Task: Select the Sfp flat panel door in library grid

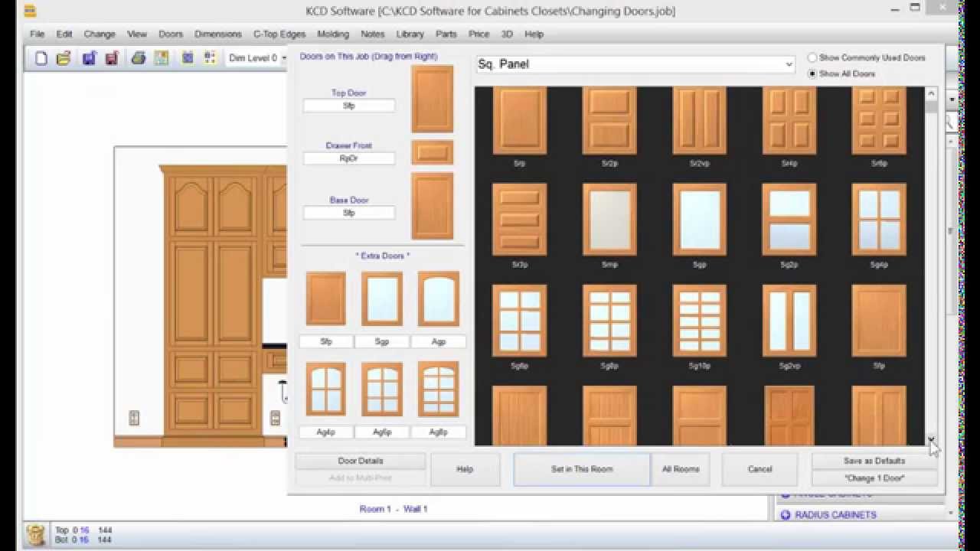Action: pos(879,321)
